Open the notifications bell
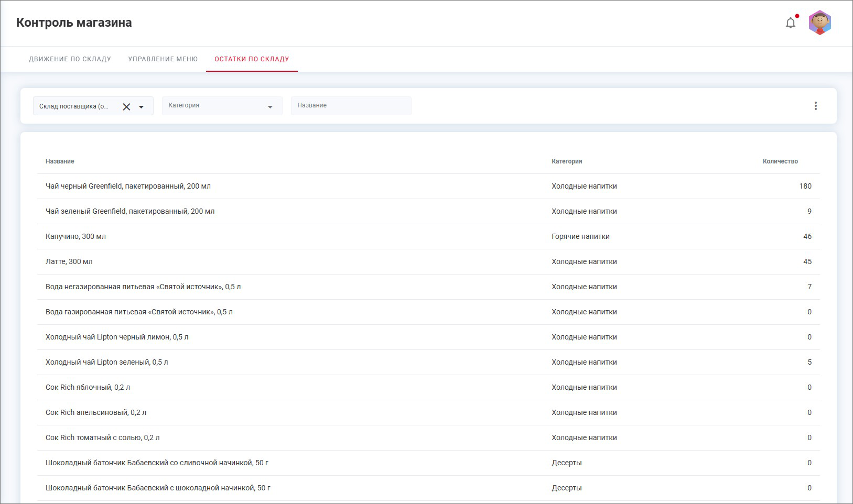This screenshot has height=504, width=853. coord(791,23)
